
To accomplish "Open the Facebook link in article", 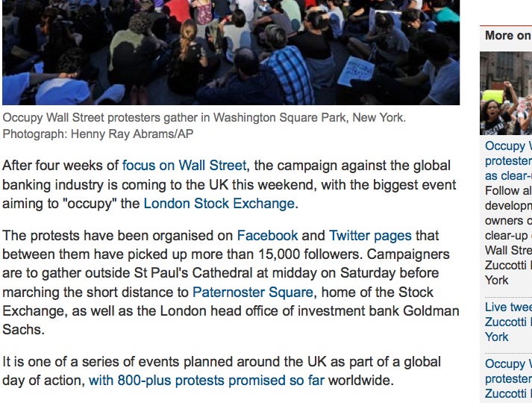I will click(x=267, y=236).
